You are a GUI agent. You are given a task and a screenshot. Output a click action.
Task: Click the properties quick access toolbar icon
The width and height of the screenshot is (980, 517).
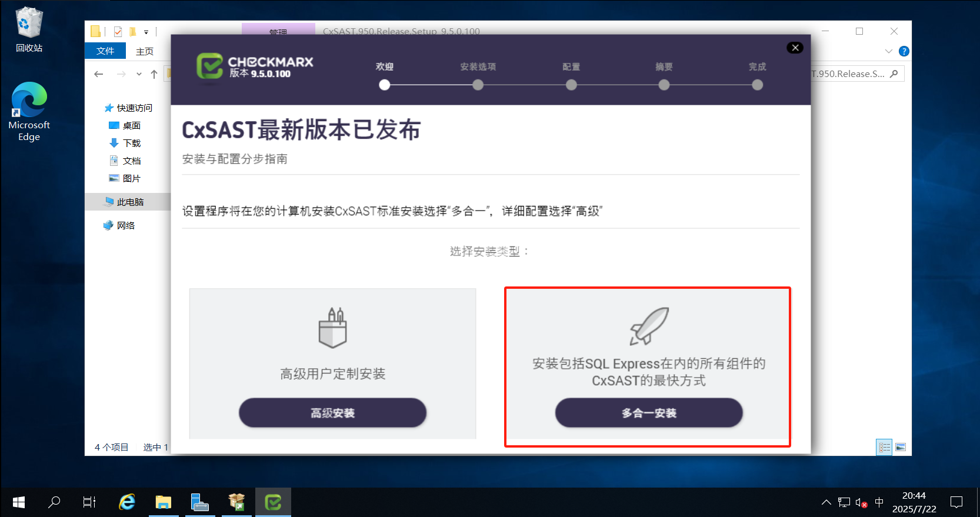click(118, 31)
